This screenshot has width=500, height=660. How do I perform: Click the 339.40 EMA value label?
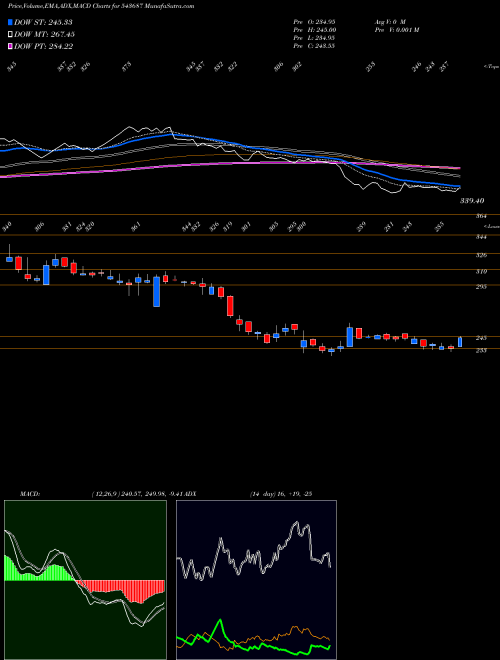click(472, 201)
